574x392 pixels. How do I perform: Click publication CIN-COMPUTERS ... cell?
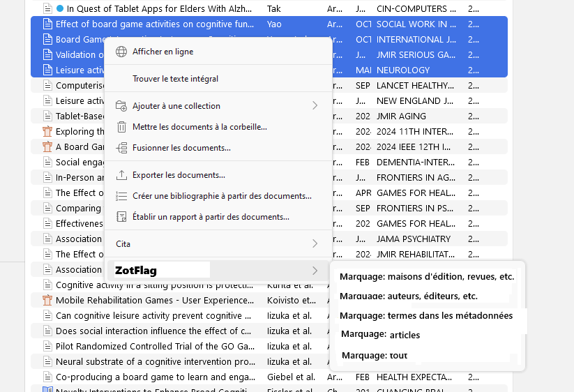pyautogui.click(x=416, y=8)
